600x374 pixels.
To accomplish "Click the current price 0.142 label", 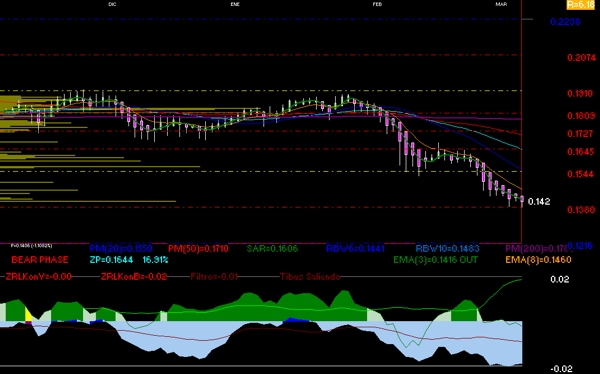I will point(539,202).
